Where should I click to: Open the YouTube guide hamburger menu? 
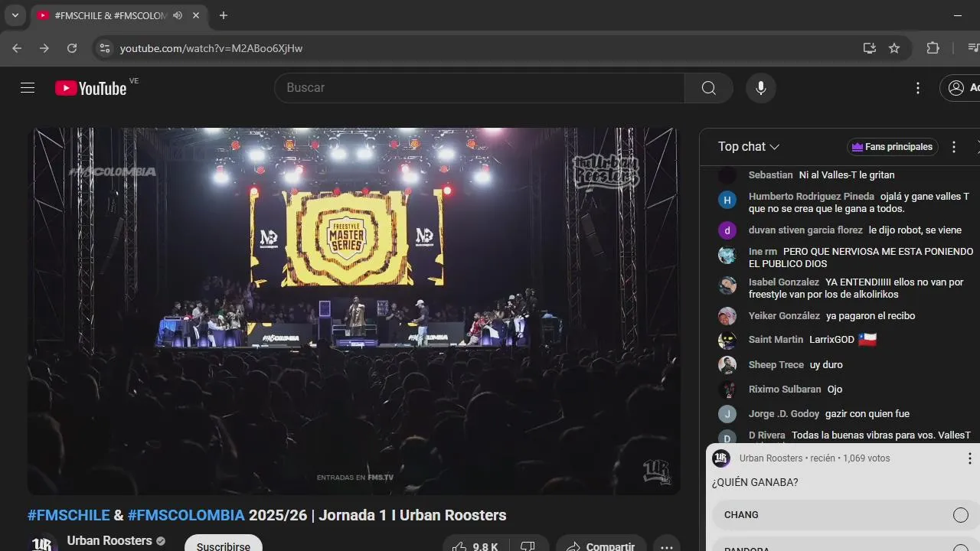click(x=28, y=88)
